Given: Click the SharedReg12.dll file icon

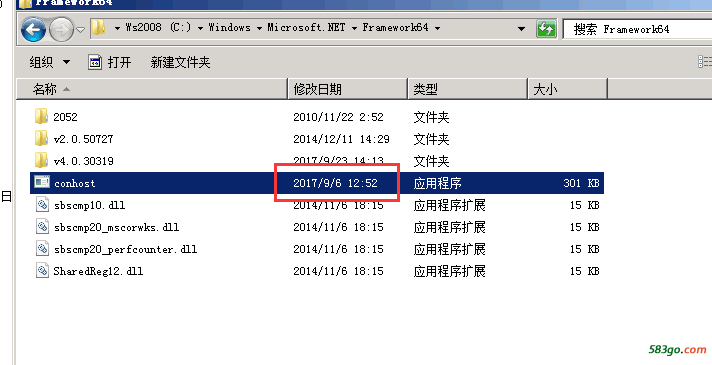Looking at the screenshot, I should 42,271.
